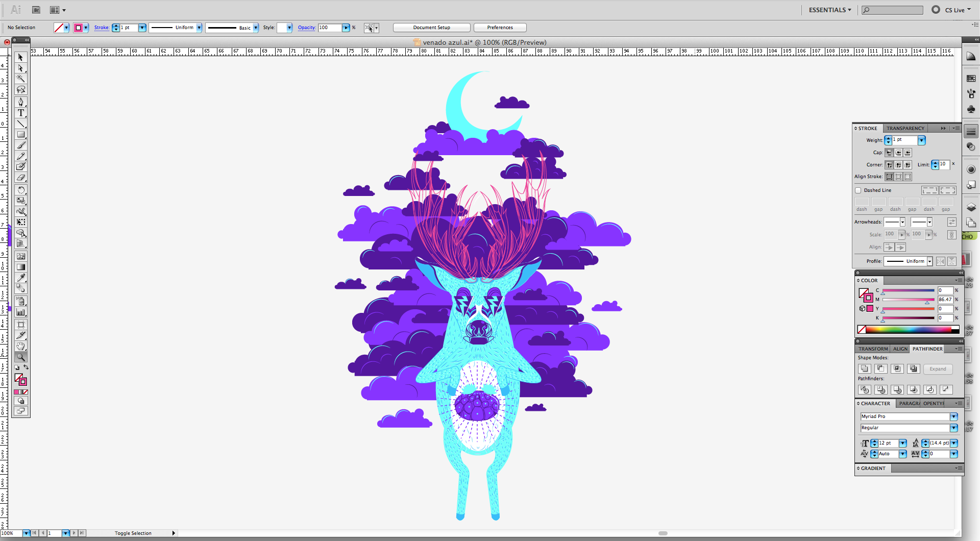Click the Crop pathfinder icon
This screenshot has width=980, height=541.
coord(913,389)
